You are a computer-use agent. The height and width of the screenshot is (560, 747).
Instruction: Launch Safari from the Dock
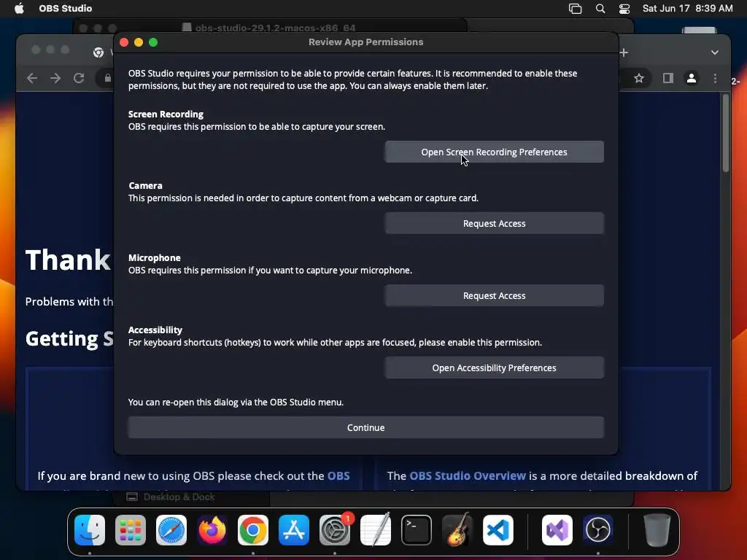(171, 530)
